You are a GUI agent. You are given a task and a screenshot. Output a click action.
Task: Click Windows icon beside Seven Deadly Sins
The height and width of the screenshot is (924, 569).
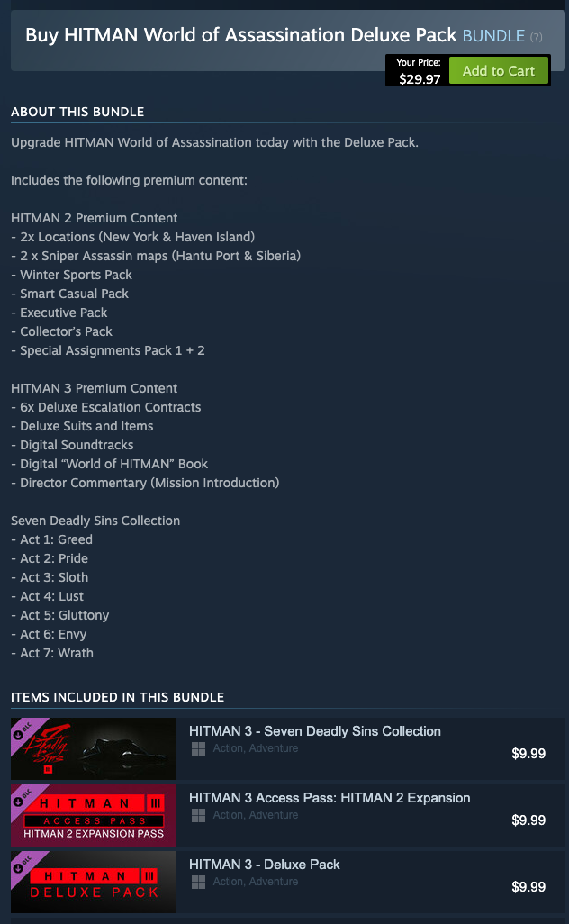198,748
